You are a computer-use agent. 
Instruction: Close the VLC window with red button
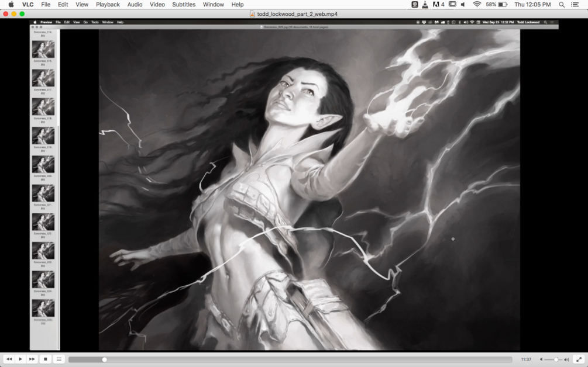pos(6,14)
